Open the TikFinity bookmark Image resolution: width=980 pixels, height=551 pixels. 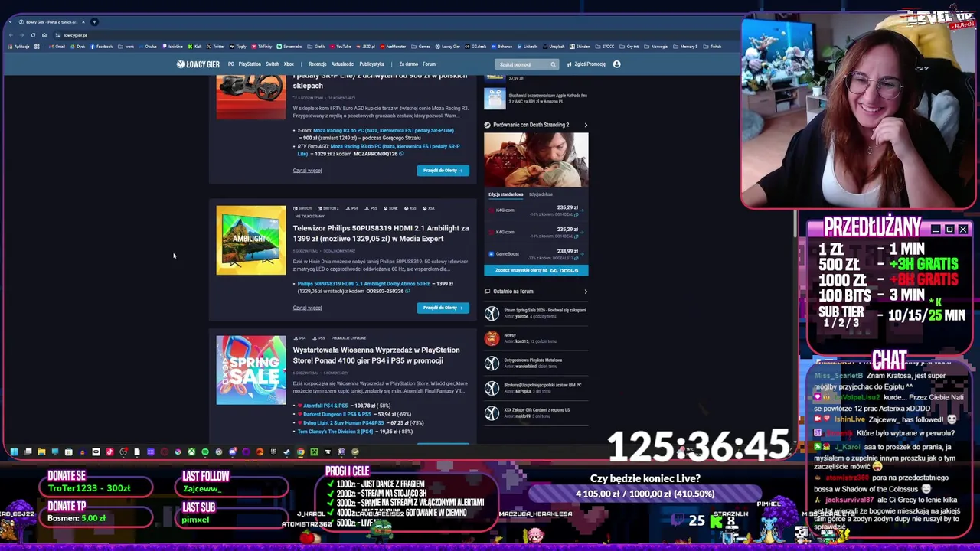(262, 47)
